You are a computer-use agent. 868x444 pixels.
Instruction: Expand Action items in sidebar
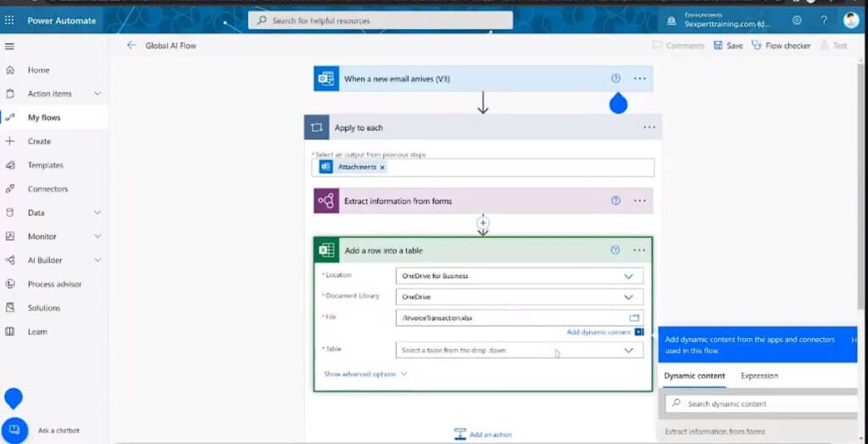tap(97, 93)
